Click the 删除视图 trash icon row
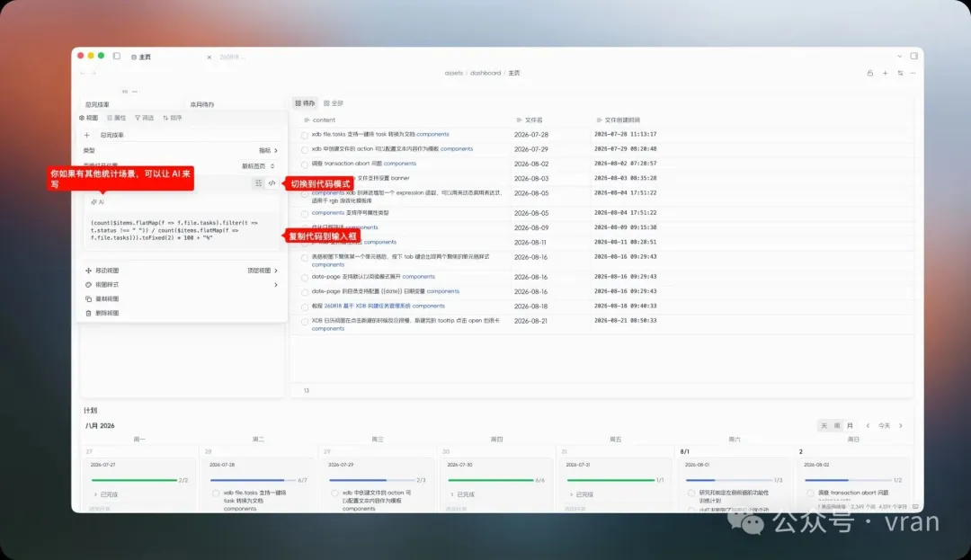This screenshot has width=971, height=560. coord(182,313)
